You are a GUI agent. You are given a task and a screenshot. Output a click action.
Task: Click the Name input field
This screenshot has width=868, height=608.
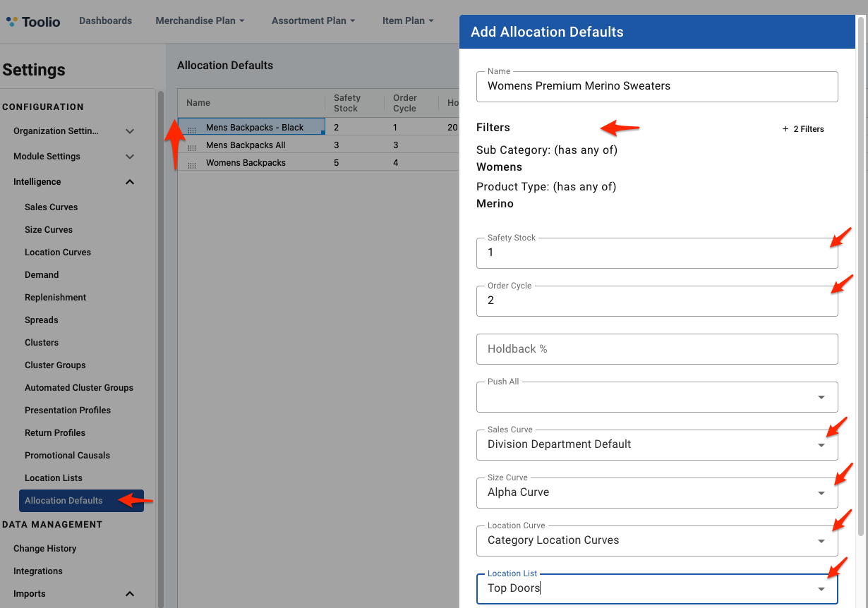coord(656,86)
